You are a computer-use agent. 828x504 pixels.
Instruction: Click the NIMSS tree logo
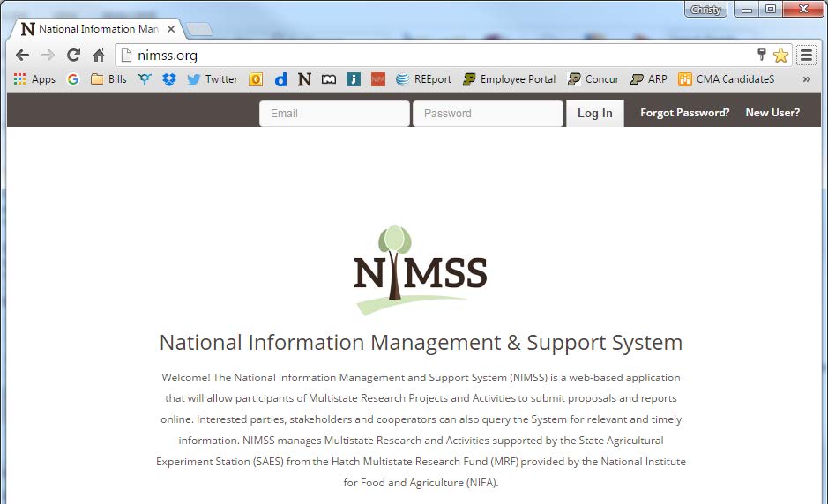point(421,271)
